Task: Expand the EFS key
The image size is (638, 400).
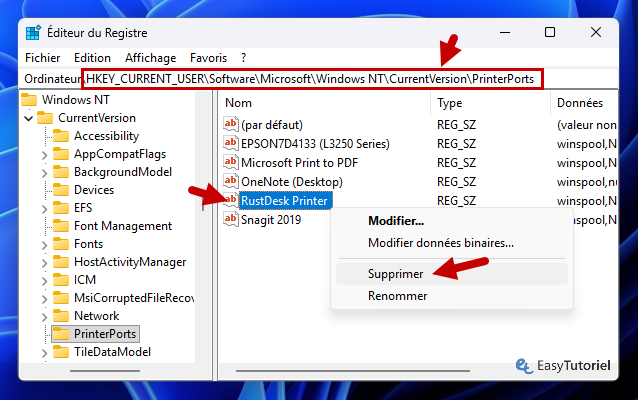Action: 44,209
